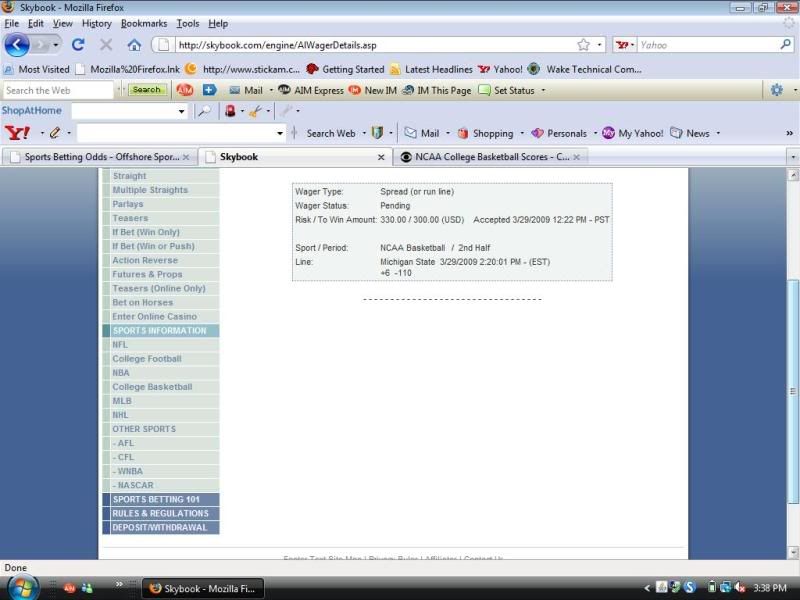Click the AIM icon on the toolbar

click(x=185, y=90)
